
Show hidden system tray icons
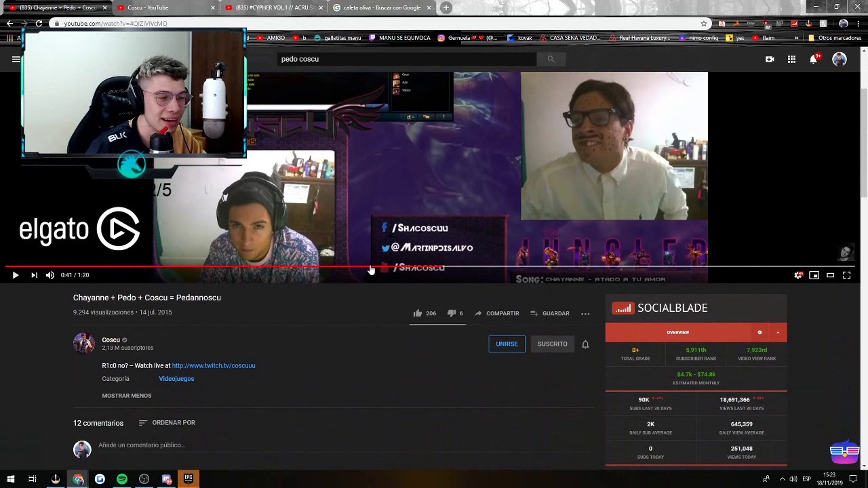coord(782,479)
